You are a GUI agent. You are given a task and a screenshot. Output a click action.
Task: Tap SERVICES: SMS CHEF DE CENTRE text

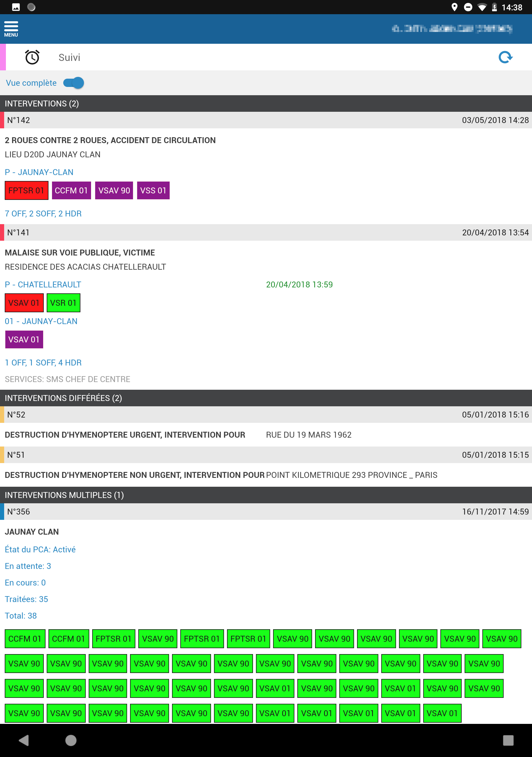[68, 379]
